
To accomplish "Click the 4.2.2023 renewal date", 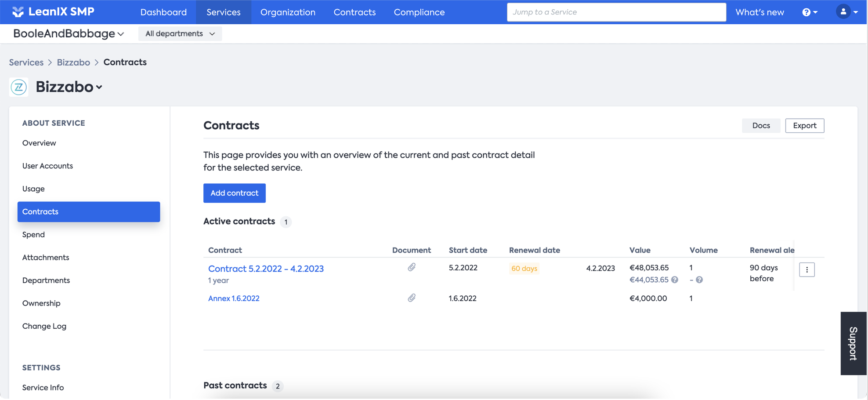I will pyautogui.click(x=600, y=268).
